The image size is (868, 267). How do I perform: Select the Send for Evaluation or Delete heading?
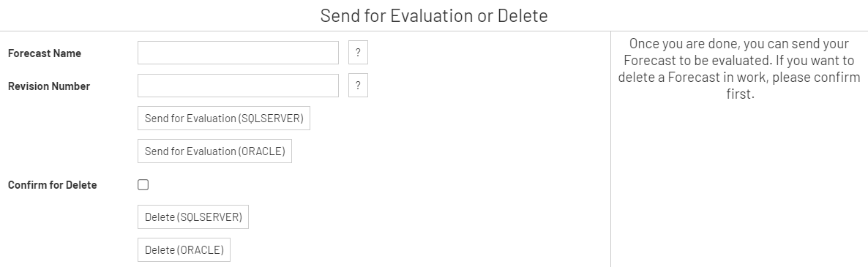tap(434, 15)
